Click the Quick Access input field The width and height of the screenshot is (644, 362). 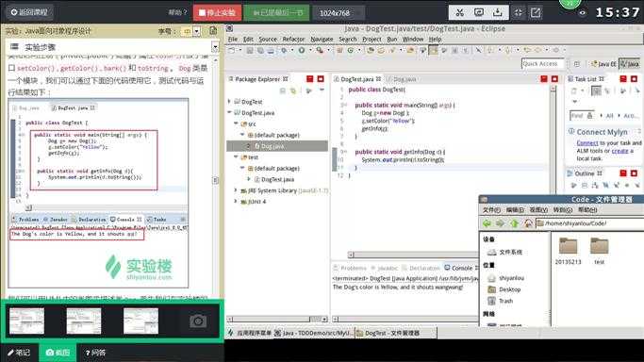543,64
